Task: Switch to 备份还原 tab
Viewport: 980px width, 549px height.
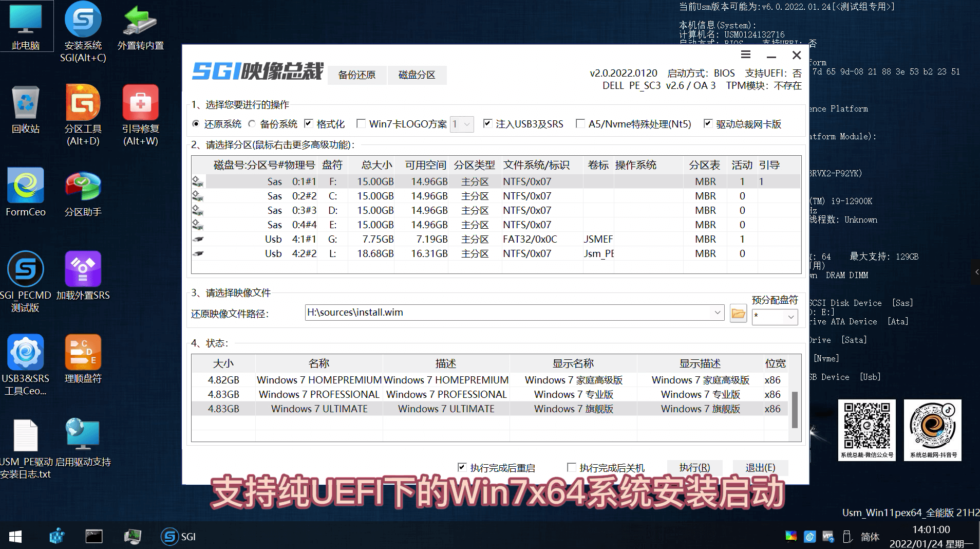Action: [x=356, y=75]
